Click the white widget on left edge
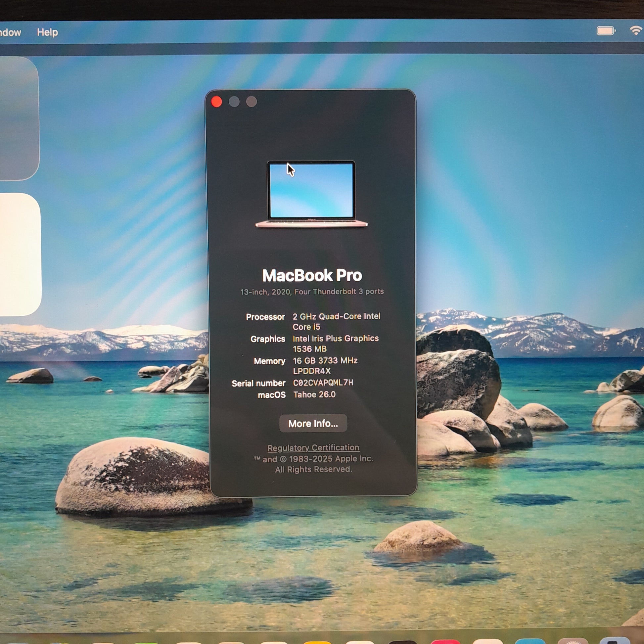The height and width of the screenshot is (644, 644). click(20, 254)
